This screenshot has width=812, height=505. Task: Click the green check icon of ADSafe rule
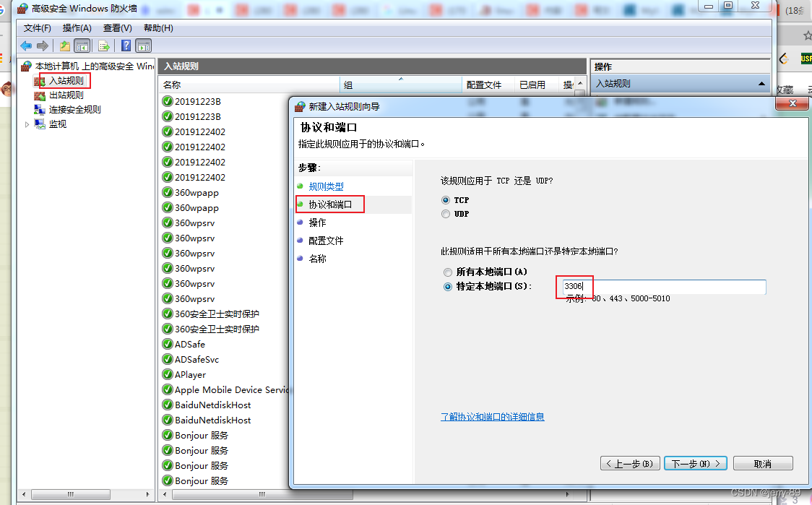168,344
